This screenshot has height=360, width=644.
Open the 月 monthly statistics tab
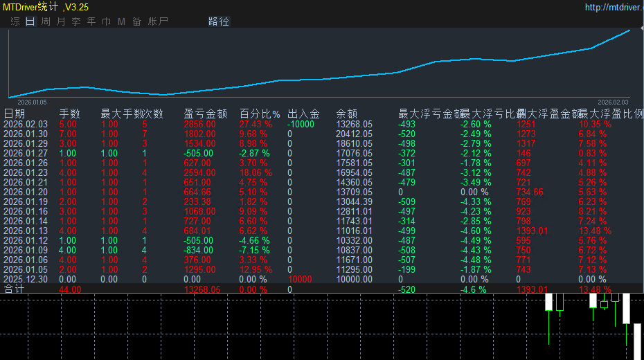(x=61, y=21)
